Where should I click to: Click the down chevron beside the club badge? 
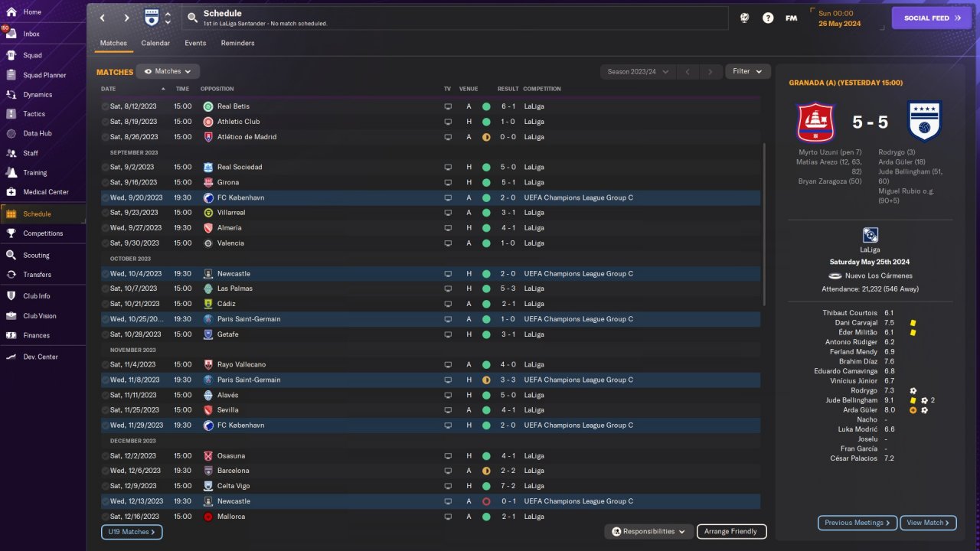pos(168,22)
